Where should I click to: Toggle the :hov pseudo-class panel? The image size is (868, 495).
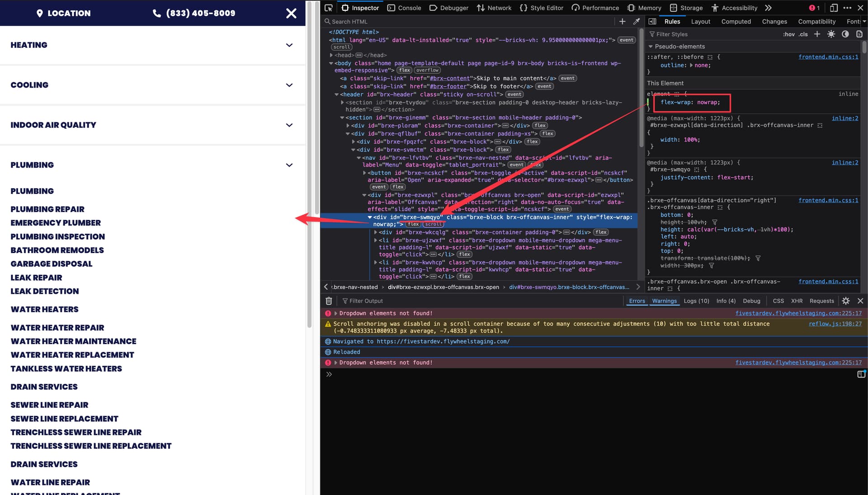click(788, 34)
